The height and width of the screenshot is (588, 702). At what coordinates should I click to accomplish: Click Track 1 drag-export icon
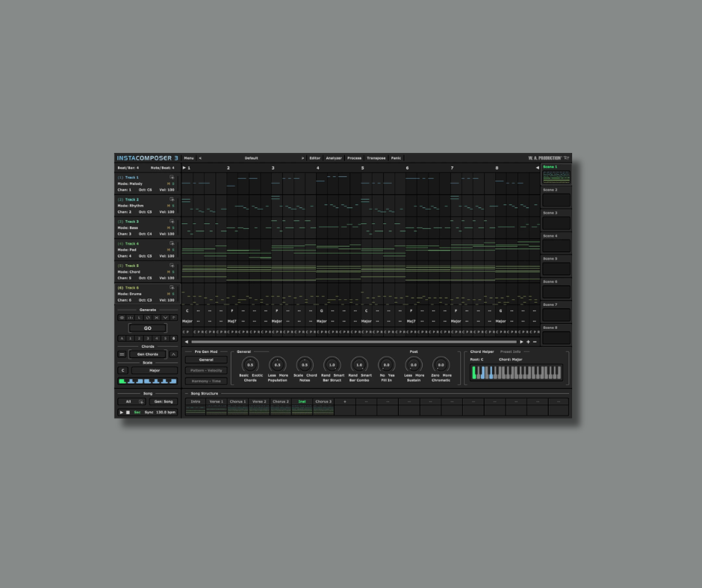[x=172, y=177]
